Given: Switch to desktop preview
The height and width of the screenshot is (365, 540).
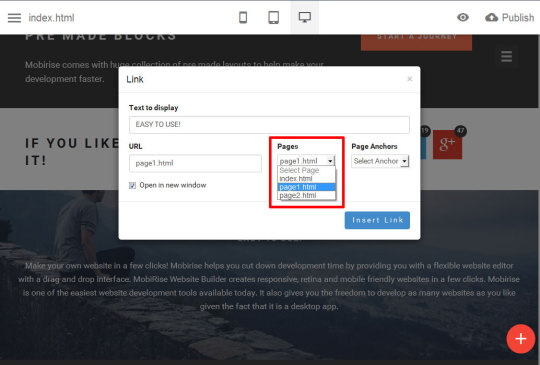Looking at the screenshot, I should (304, 17).
